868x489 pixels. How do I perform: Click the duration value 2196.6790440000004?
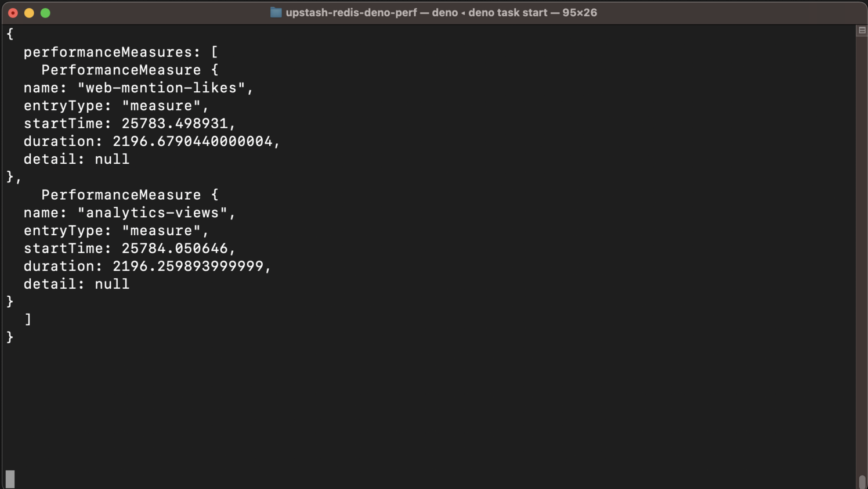click(193, 141)
